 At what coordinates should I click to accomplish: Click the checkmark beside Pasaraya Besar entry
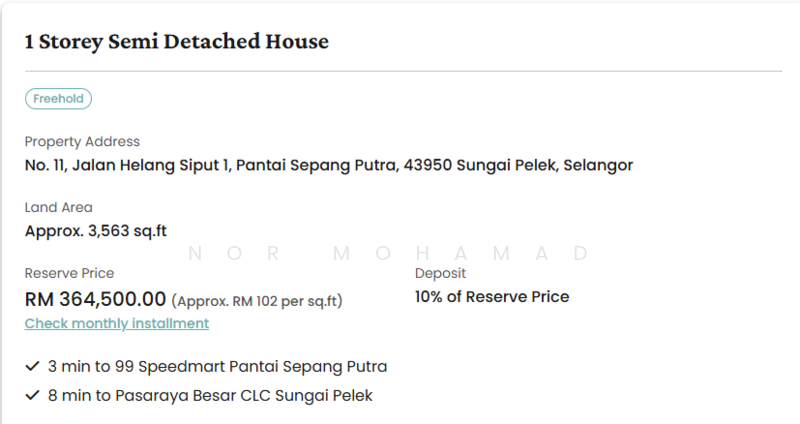pyautogui.click(x=31, y=396)
